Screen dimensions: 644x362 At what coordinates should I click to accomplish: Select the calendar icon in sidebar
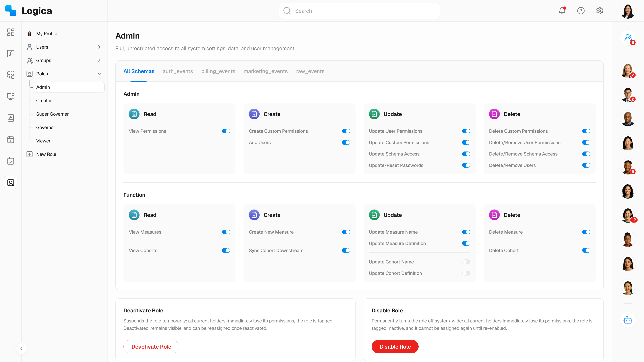[11, 139]
